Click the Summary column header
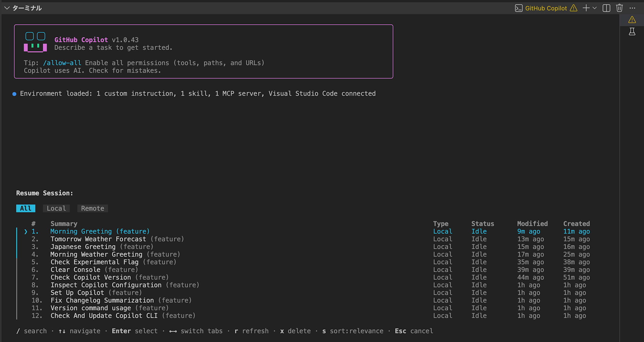 64,224
